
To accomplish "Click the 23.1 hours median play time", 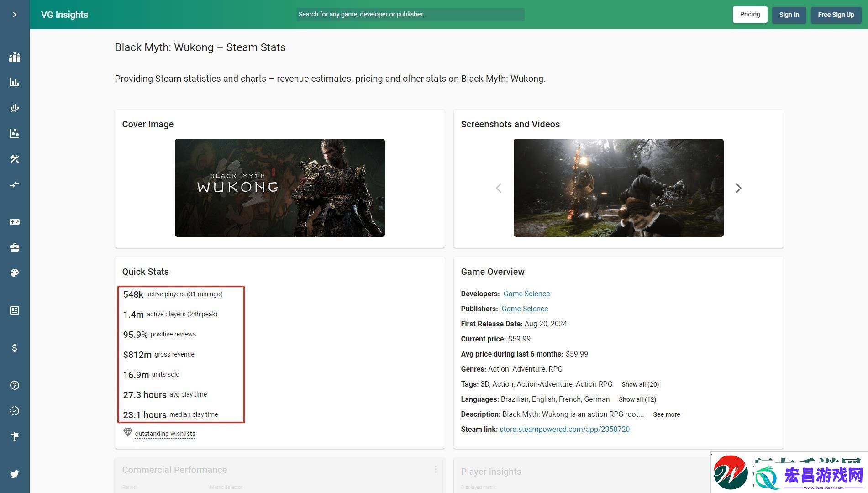I will coord(170,415).
